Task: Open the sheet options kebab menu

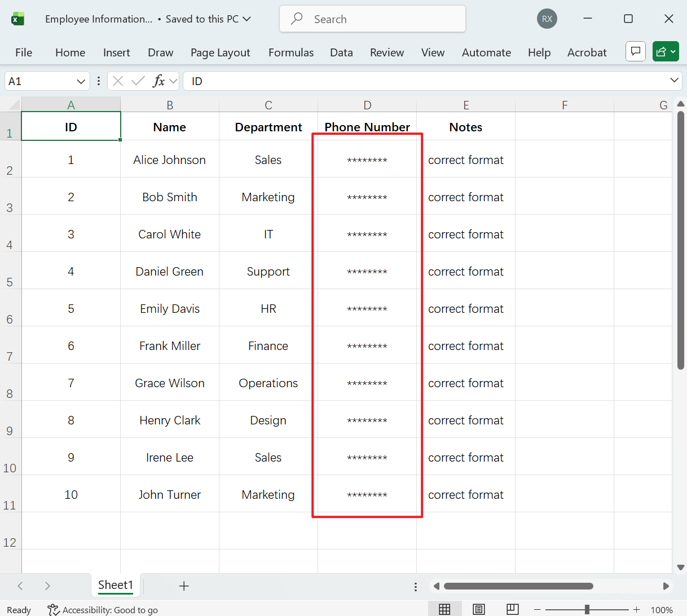Action: coord(416,587)
